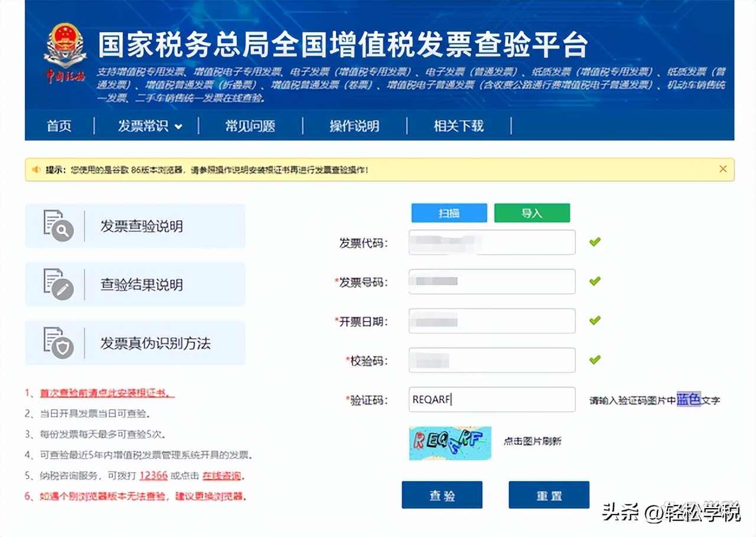The width and height of the screenshot is (756, 537).
Task: Click the green checkmark beside 校验码
Action: click(594, 359)
